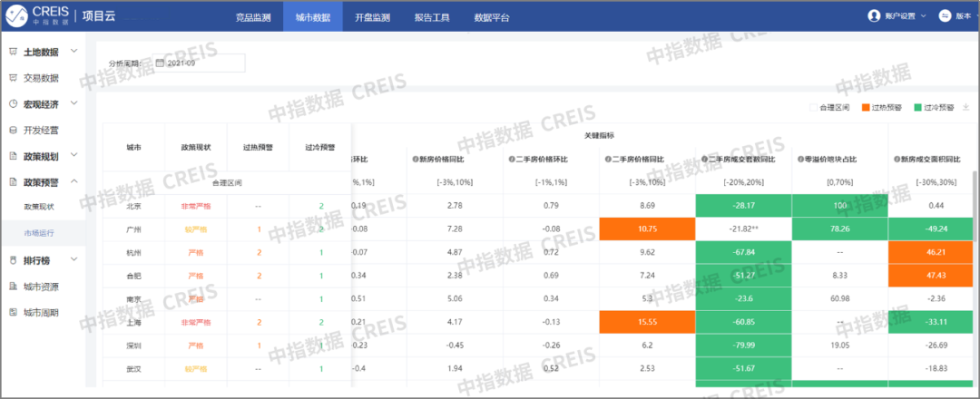Click the 排行榜 trophy icon
The height and width of the screenshot is (399, 980).
pos(13,259)
